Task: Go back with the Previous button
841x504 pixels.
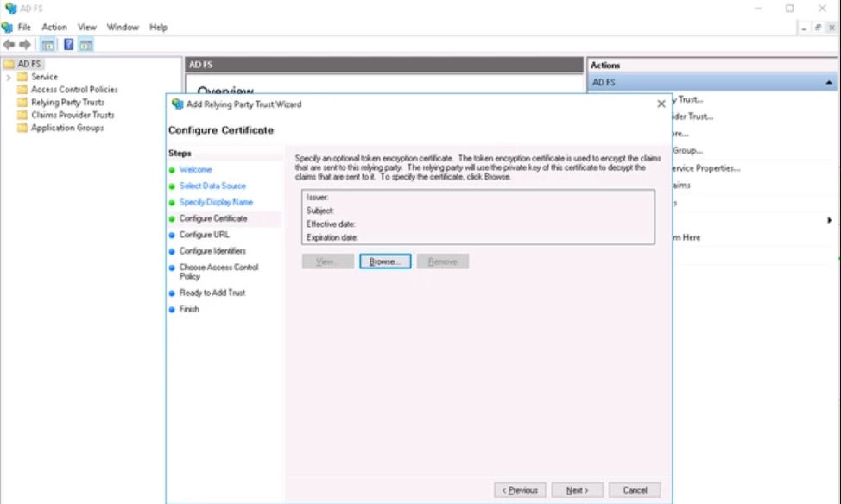Action: coord(520,490)
